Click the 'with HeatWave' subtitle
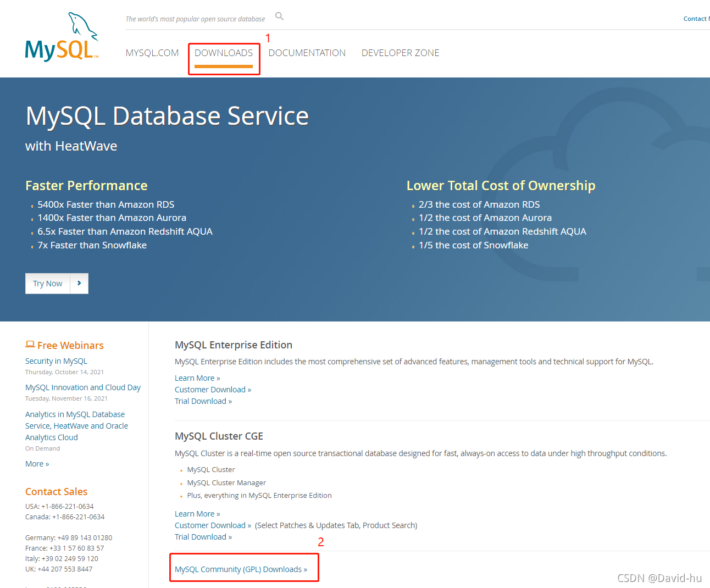Image resolution: width=710 pixels, height=588 pixels. pos(71,146)
